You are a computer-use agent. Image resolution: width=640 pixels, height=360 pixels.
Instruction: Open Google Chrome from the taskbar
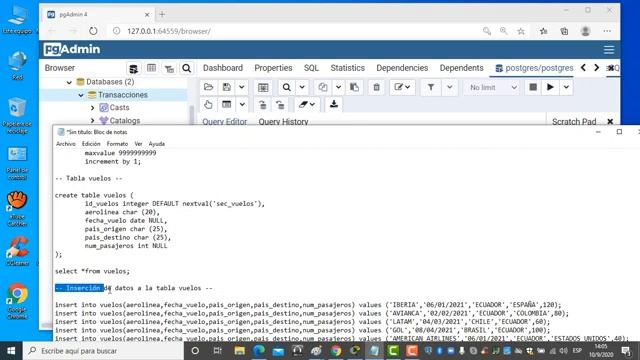pyautogui.click(x=336, y=351)
